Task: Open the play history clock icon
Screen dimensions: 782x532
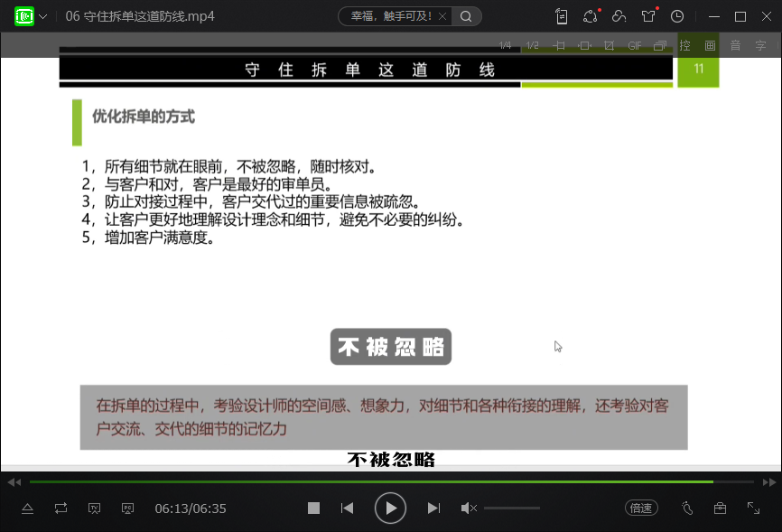Action: 677,16
